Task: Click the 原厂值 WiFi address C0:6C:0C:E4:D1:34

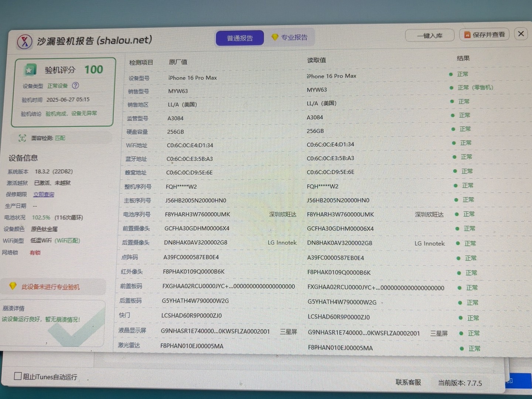Action: [x=190, y=145]
